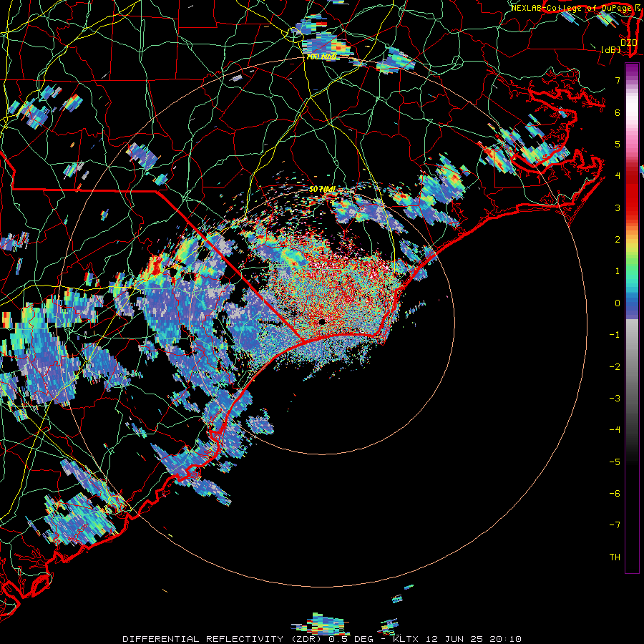Image resolution: width=644 pixels, height=644 pixels.
Task: Click the scale value 2
Action: (618, 240)
